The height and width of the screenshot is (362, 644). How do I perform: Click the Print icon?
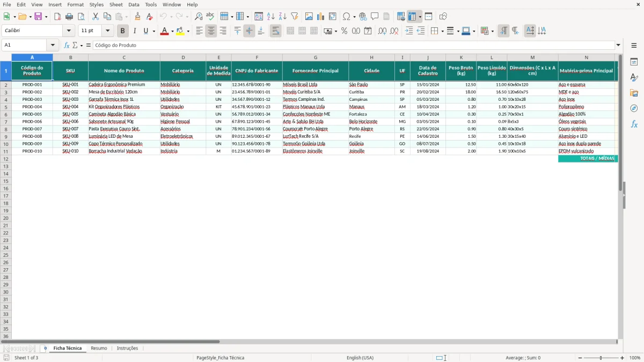(x=69, y=17)
